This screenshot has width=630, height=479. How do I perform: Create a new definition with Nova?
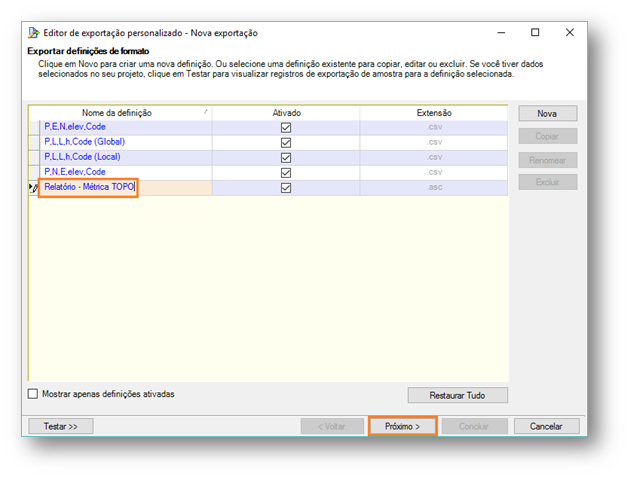click(547, 113)
